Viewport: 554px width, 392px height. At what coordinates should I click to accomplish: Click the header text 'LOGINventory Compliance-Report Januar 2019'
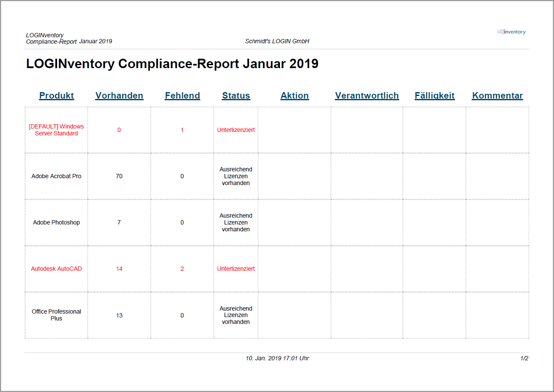(69, 38)
